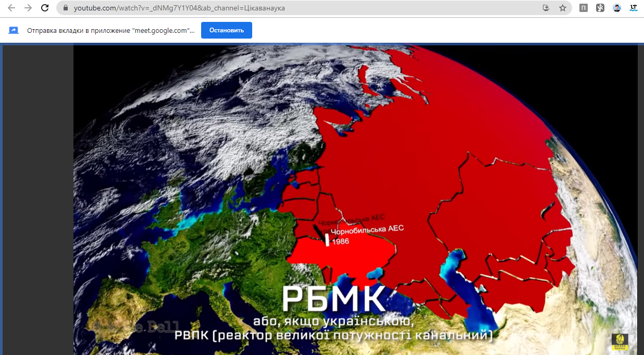Image resolution: width=644 pixels, height=355 pixels.
Task: Reload the YouTube page
Action: (45, 8)
